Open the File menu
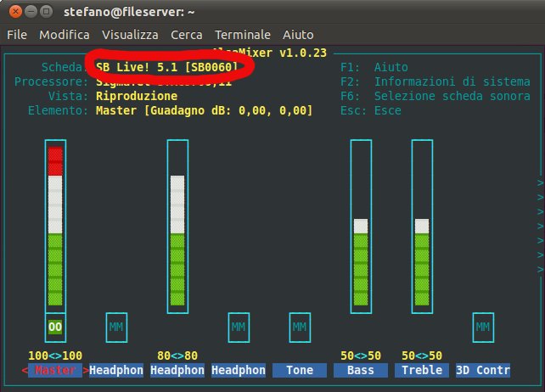545x392 pixels. click(17, 35)
